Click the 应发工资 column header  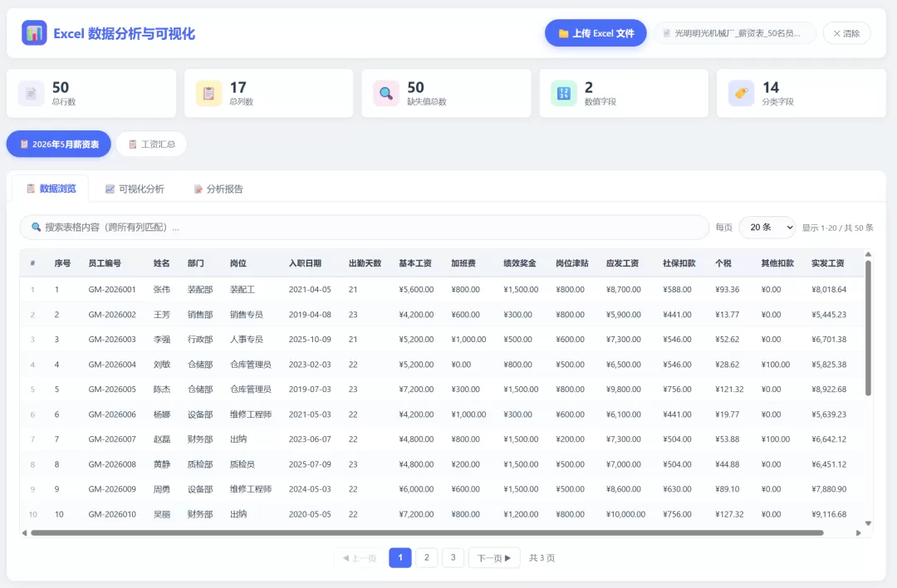[x=622, y=263]
